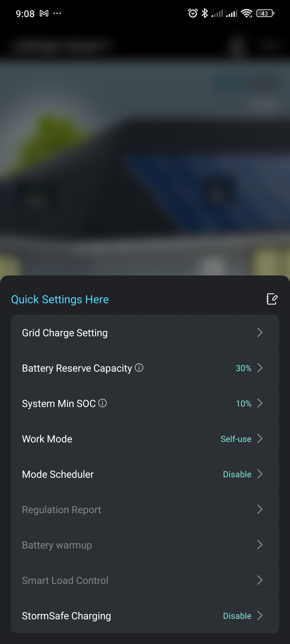Tap the Wi-Fi status icon
The height and width of the screenshot is (644, 290).
[246, 13]
